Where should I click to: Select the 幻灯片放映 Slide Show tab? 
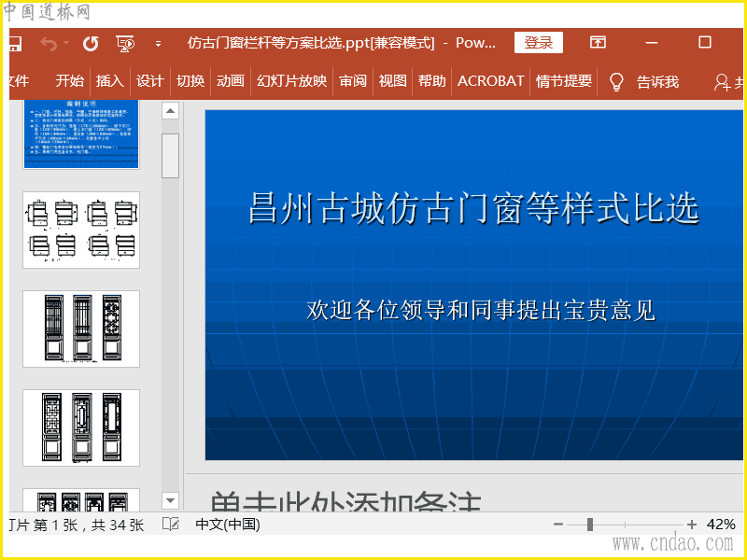291,81
